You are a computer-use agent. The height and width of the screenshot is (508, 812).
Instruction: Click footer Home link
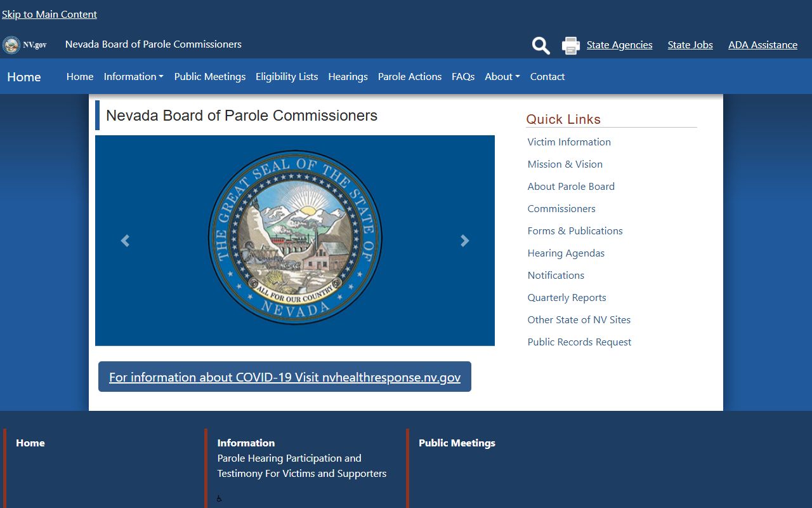coord(30,443)
